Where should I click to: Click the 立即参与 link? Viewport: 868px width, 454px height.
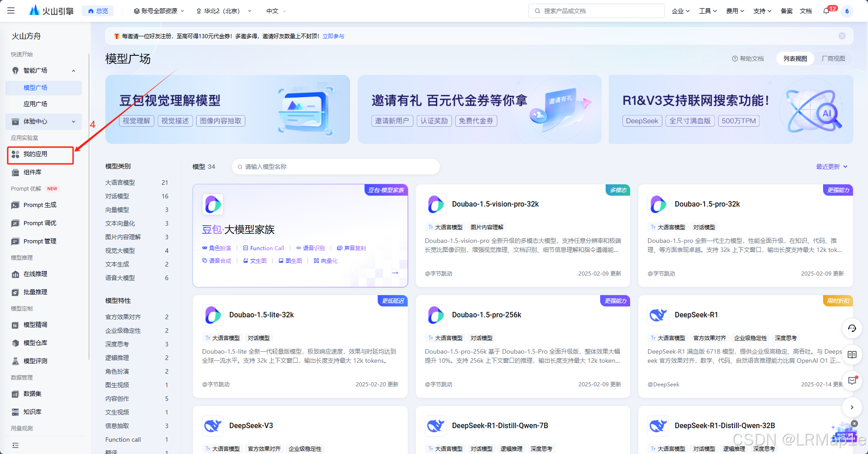click(333, 36)
